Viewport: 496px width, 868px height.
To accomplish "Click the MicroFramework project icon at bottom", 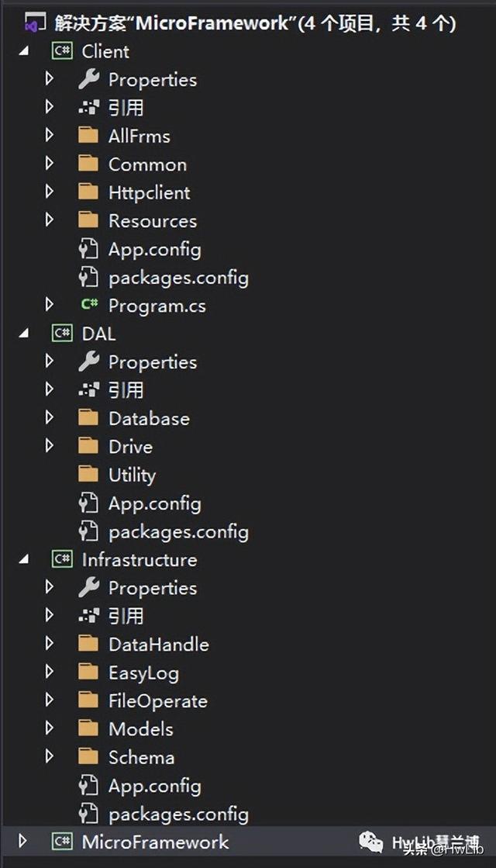I will point(62,842).
